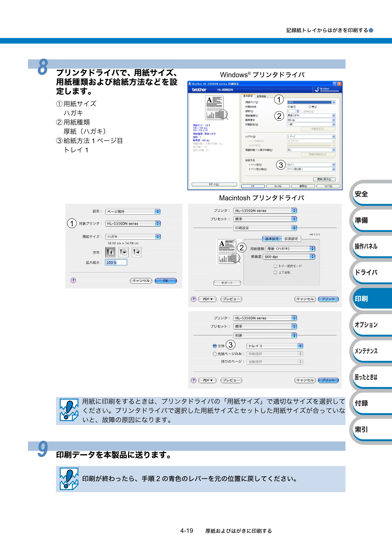Switch to 拡張機能 tab in Windows driver
This screenshot has width=392, height=555.
point(261,96)
